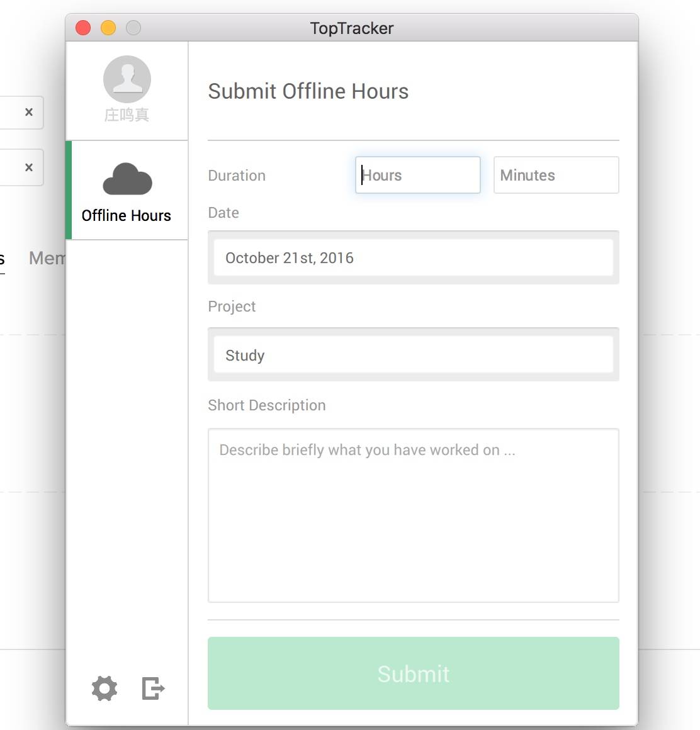Click the Submit Offline Hours heading
700x730 pixels.
308,91
